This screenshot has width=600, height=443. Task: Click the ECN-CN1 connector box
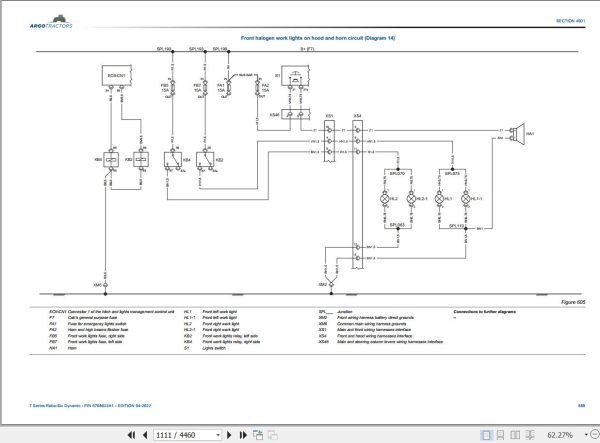click(117, 75)
